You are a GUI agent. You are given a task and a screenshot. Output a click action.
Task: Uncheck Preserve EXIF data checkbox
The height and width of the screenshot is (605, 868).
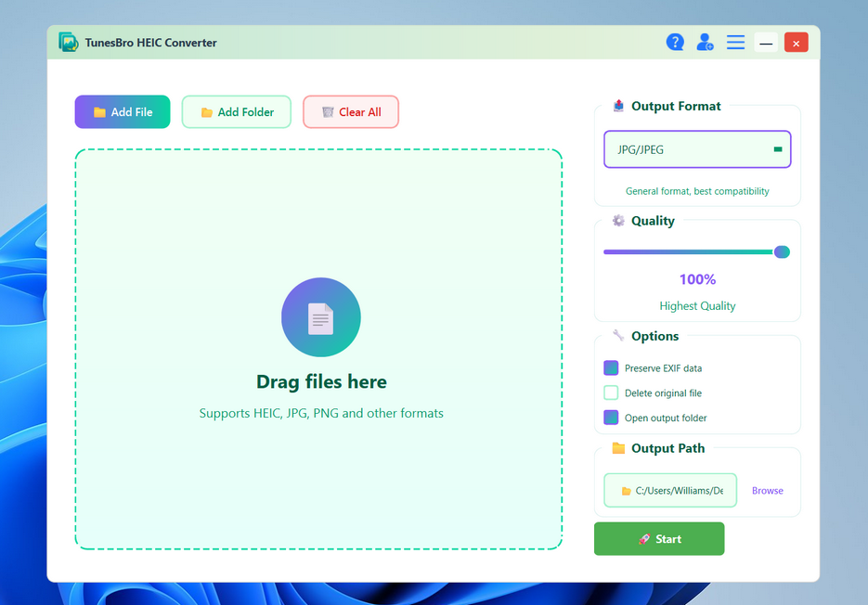click(611, 368)
